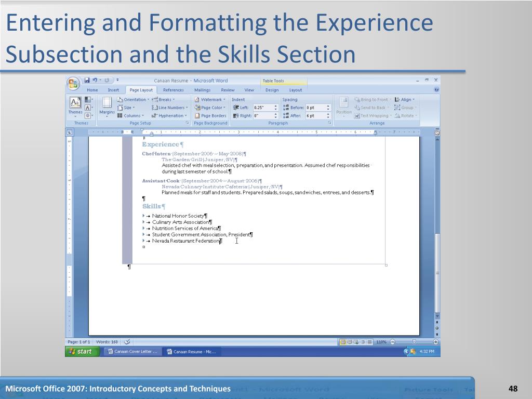
Task: Click Page: 1 of 1 status indicator
Action: pos(79,342)
